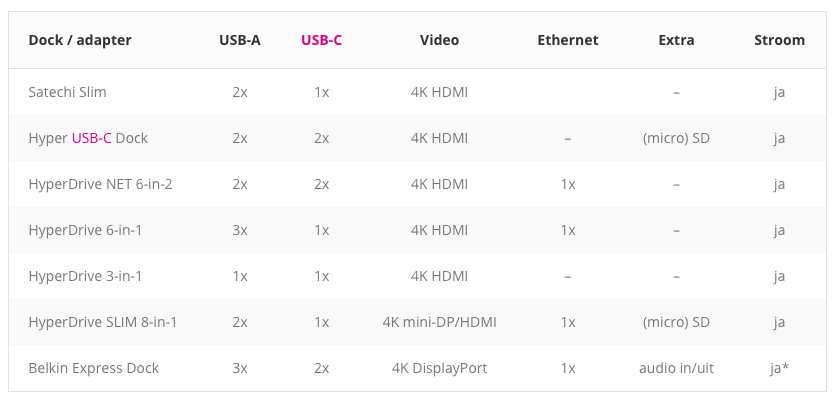Click the pink USB-C column header link
The image size is (833, 402).
coord(321,40)
